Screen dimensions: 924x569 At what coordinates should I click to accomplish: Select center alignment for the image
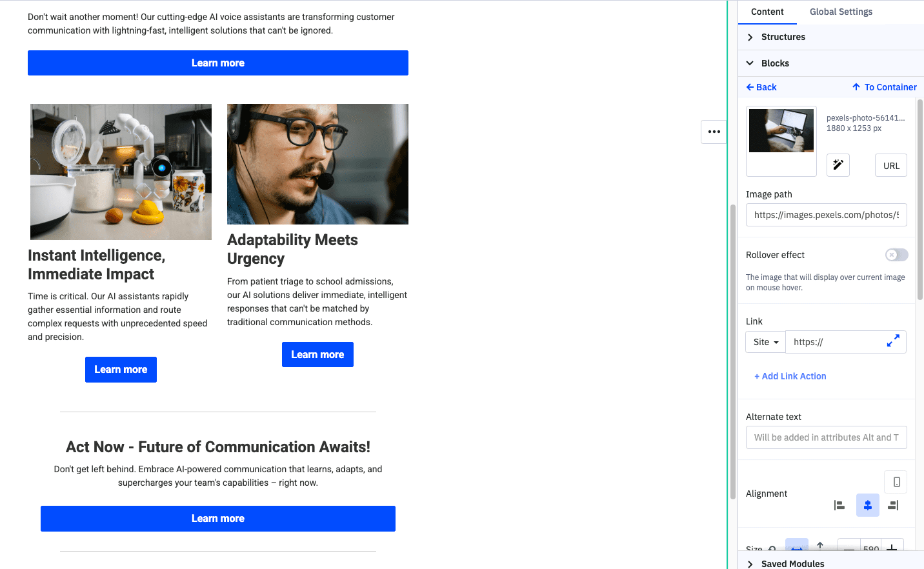pos(867,505)
